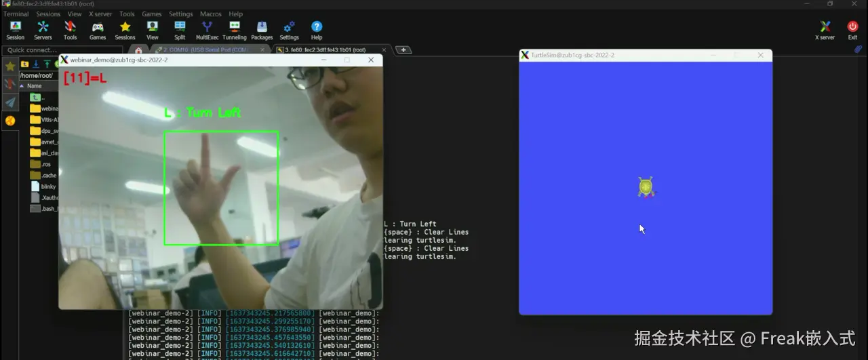868x360 pixels.
Task: Open the Help menu in menu bar
Action: [235, 14]
